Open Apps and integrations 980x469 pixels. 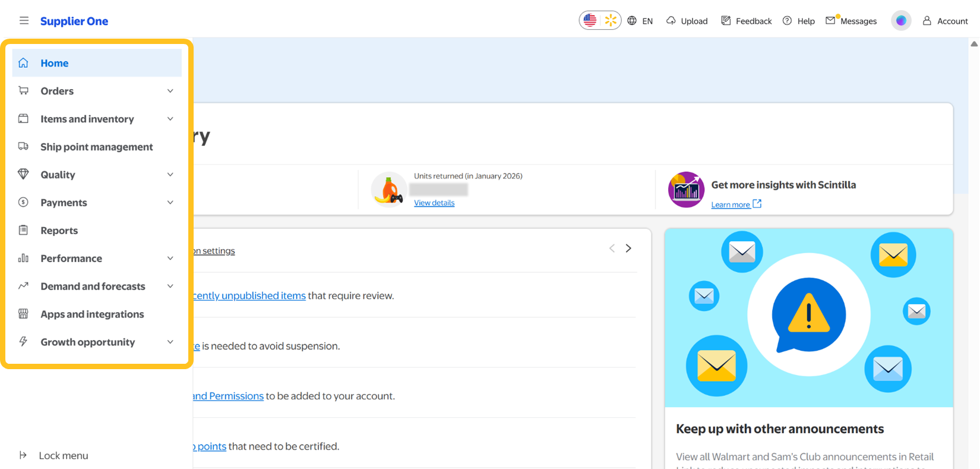click(92, 314)
